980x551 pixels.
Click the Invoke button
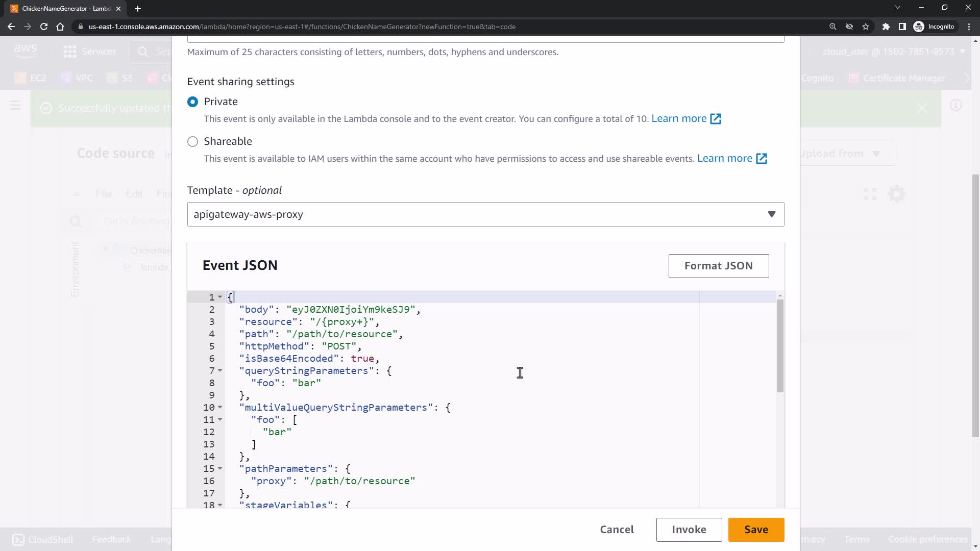[x=689, y=530]
